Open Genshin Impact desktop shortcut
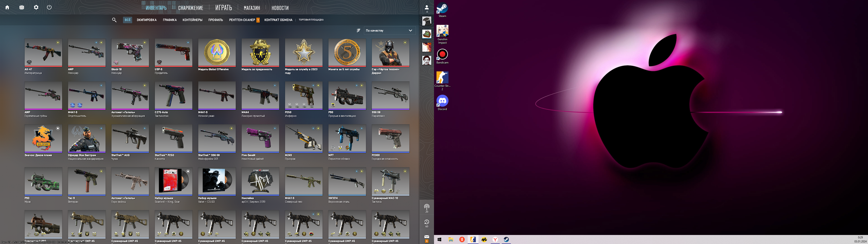 coord(442,34)
